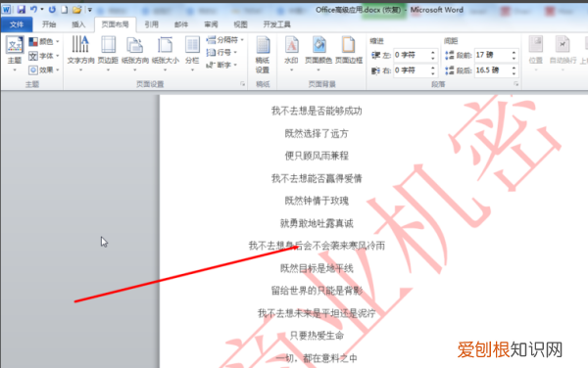The image size is (588, 368).
Task: Open the 位置 position menu
Action: [536, 54]
